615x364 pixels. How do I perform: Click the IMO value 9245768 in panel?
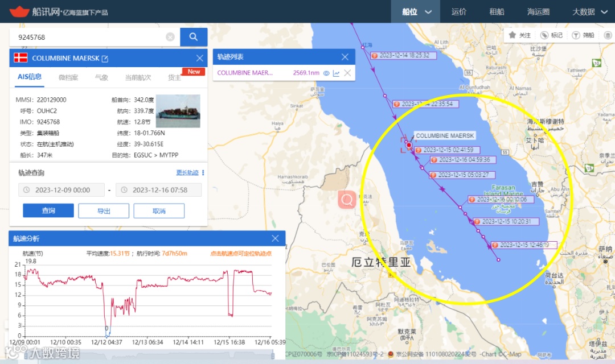(x=48, y=122)
